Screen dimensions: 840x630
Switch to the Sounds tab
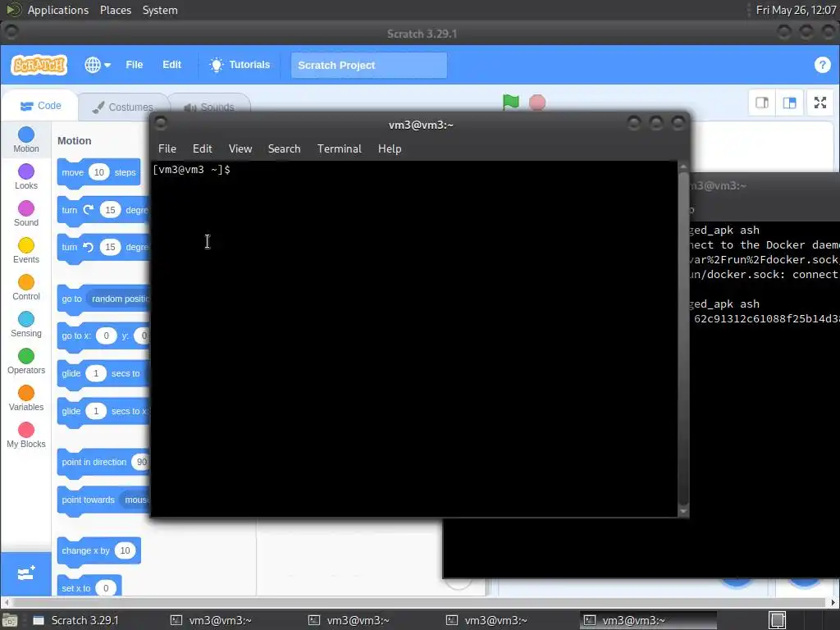209,107
